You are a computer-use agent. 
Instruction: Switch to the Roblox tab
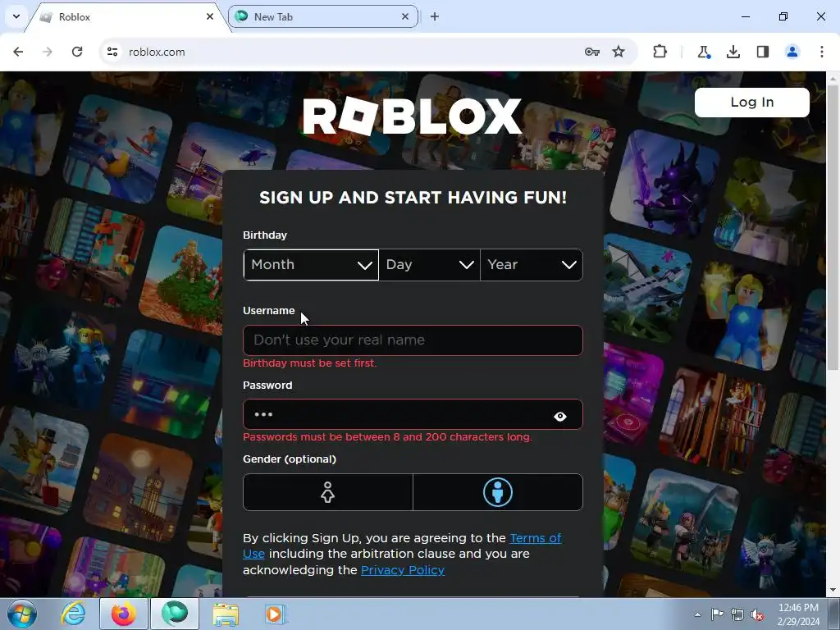[x=127, y=17]
